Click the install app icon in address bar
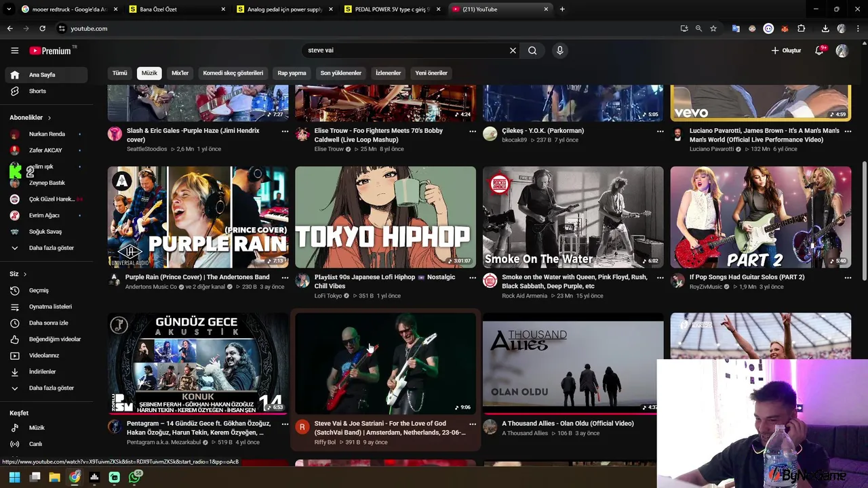The width and height of the screenshot is (868, 488). click(684, 28)
